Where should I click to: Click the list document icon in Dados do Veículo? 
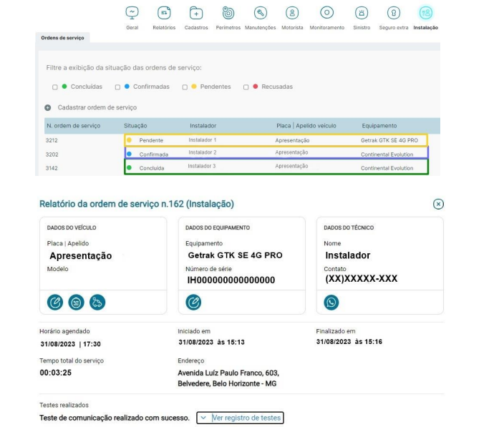(x=76, y=302)
